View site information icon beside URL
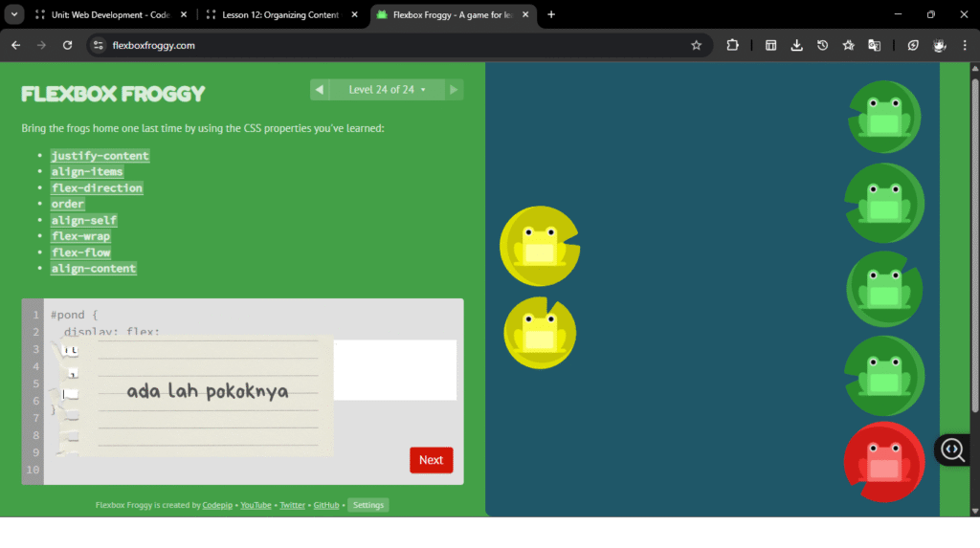 [x=97, y=45]
